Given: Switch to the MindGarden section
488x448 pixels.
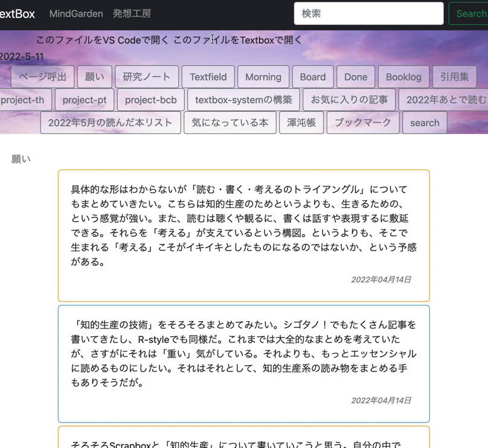Looking at the screenshot, I should (x=75, y=13).
